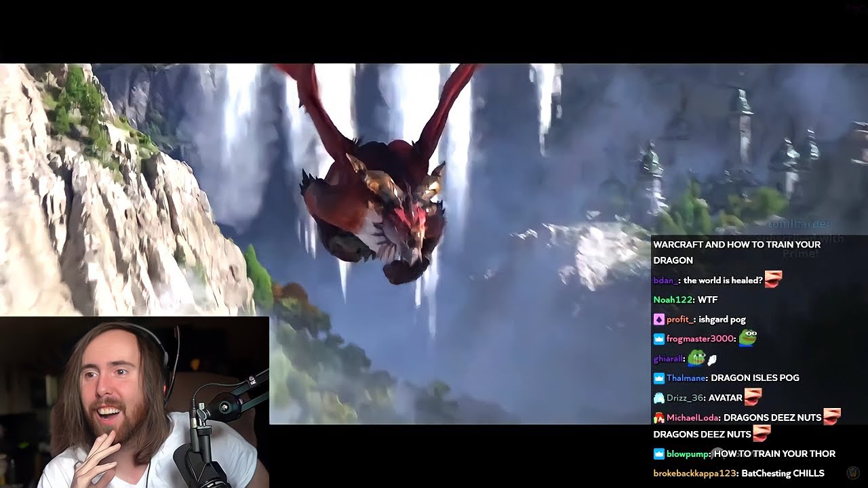The height and width of the screenshot is (488, 868).
Task: Open blowpump's chat username
Action: 688,454
